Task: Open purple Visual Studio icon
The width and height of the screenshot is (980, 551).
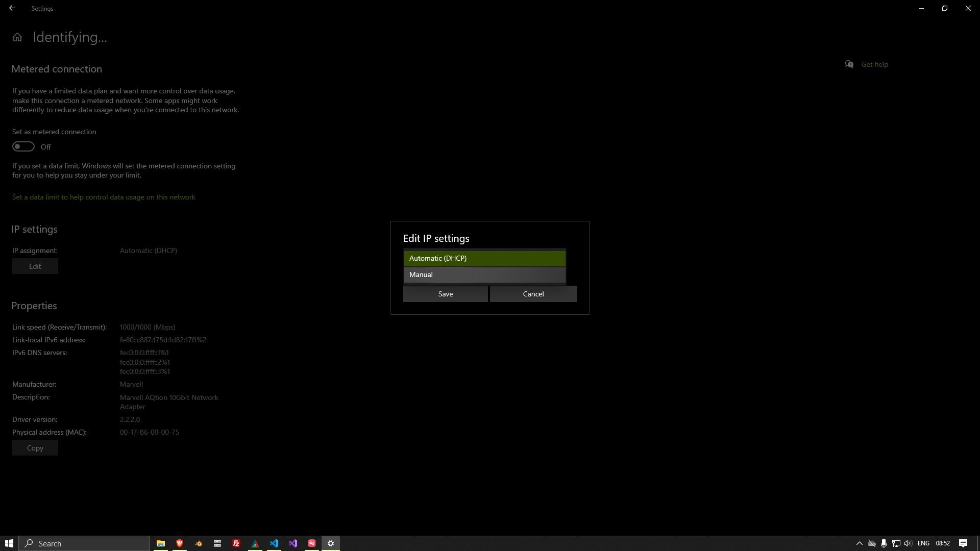Action: click(293, 543)
